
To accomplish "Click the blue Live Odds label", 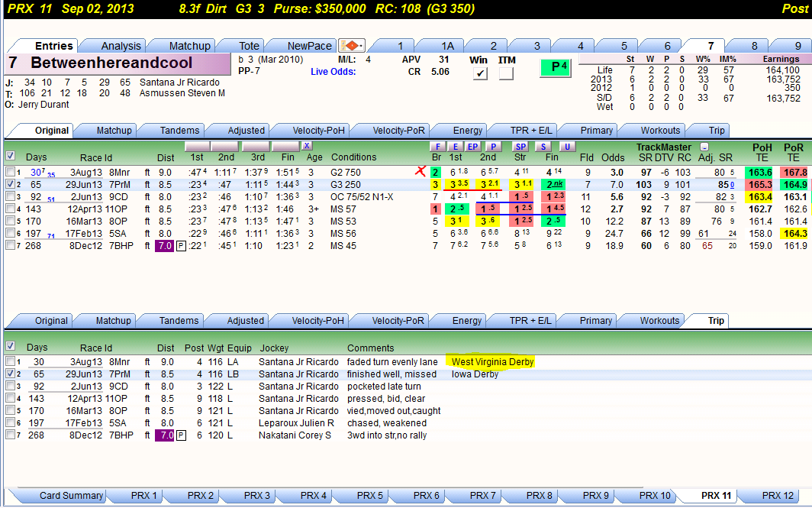I will coord(333,72).
